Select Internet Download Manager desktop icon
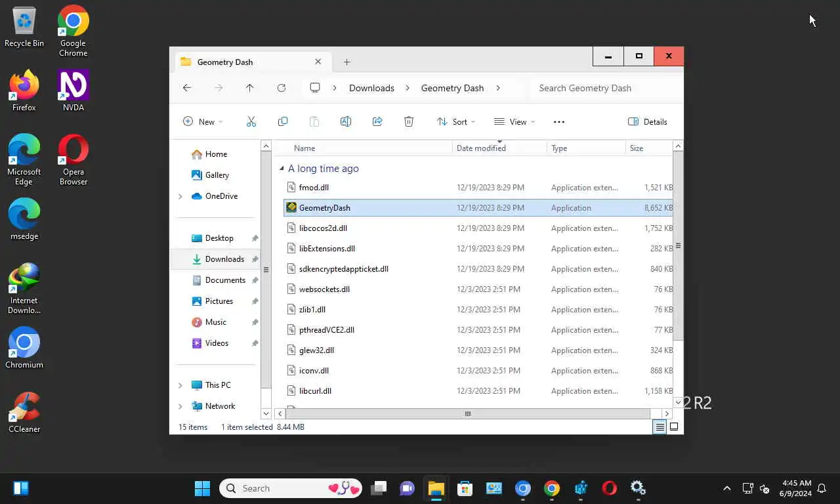Image resolution: width=840 pixels, height=504 pixels. [x=24, y=288]
